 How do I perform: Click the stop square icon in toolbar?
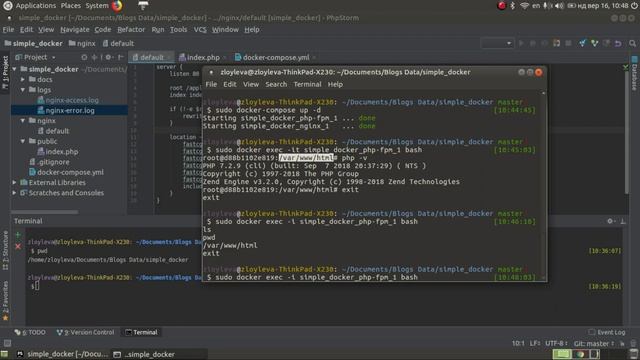tap(568, 43)
